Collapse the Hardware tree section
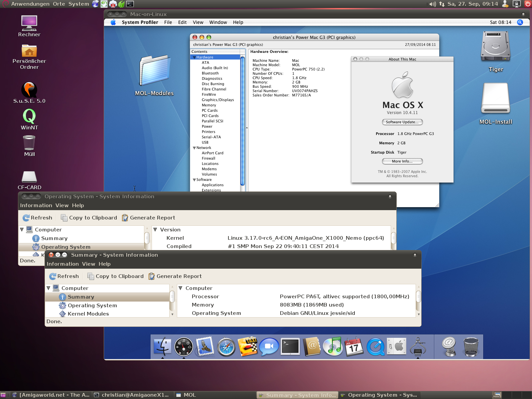 (x=194, y=58)
